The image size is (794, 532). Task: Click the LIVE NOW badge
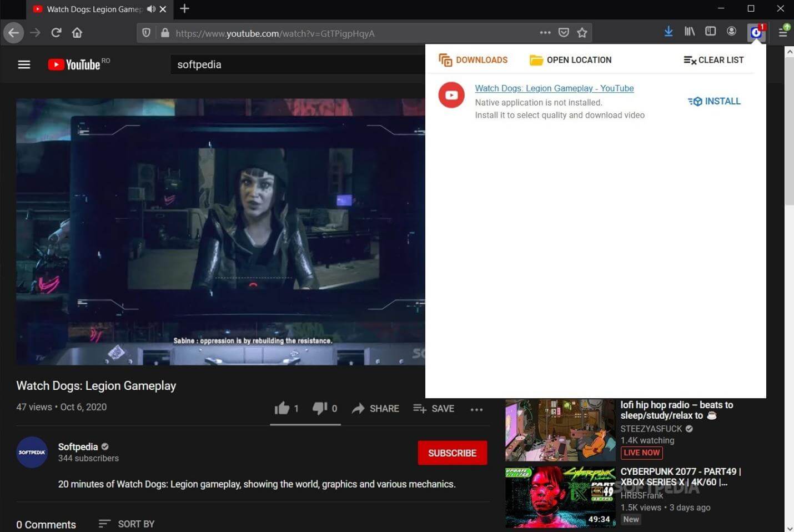tap(641, 453)
